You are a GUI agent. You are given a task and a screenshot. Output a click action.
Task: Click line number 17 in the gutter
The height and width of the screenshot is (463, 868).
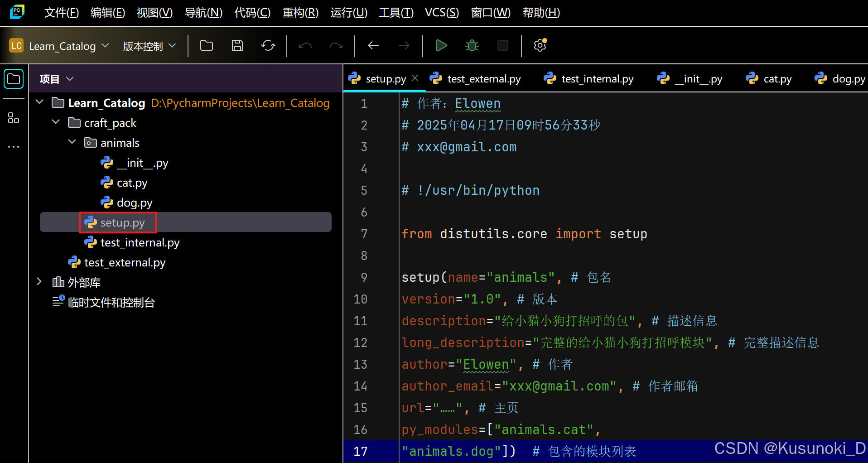click(360, 451)
